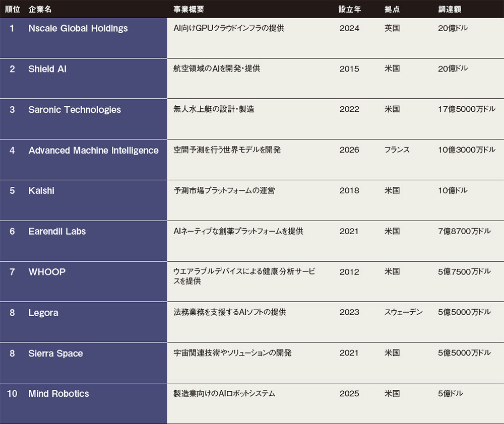Click description 空間予測を行う世界モデルを開発
This screenshot has height=424, width=504.
tap(227, 150)
